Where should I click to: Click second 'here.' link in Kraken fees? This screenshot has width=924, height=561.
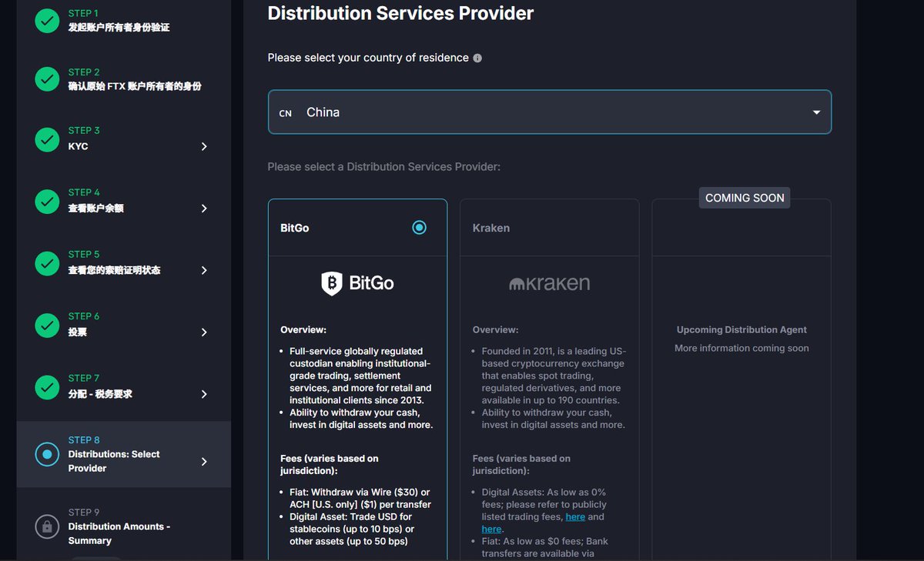492,529
